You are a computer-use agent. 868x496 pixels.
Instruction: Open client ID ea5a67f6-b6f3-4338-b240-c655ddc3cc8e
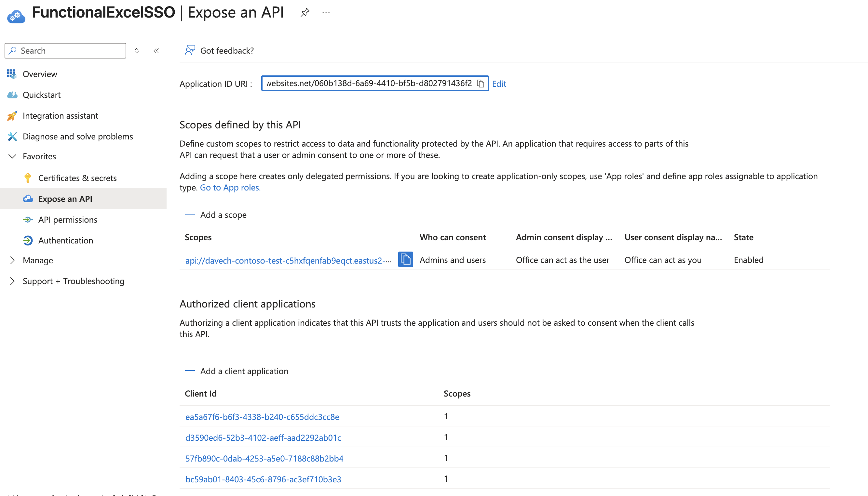[262, 417]
